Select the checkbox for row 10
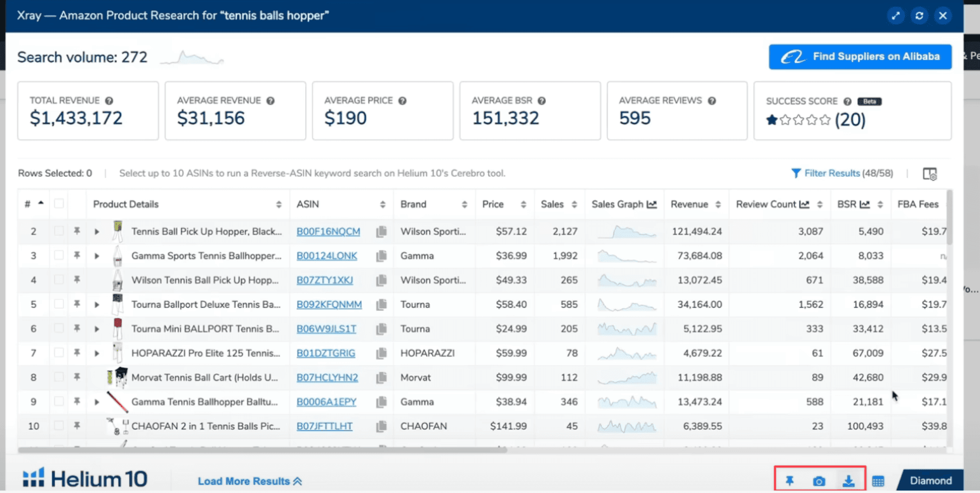 (59, 426)
